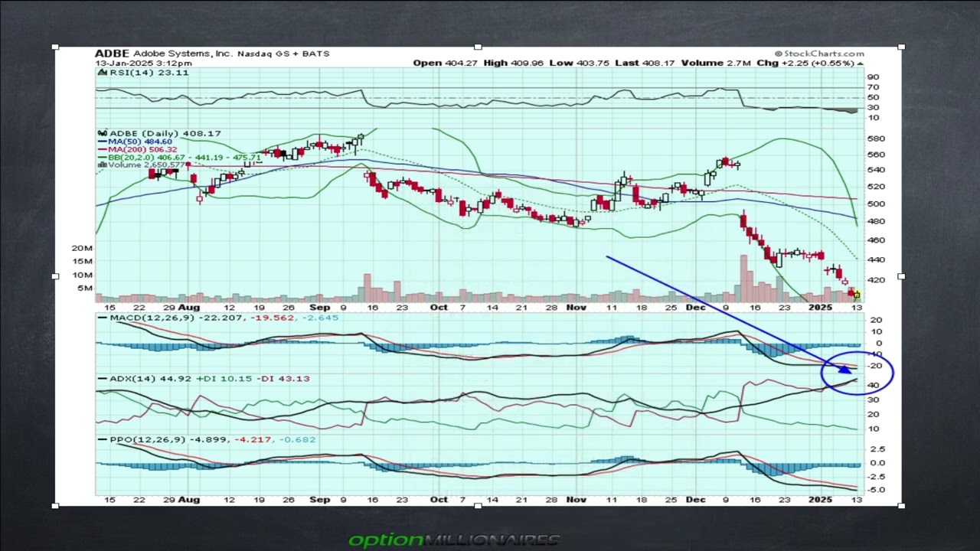The height and width of the screenshot is (551, 980).
Task: Click the right-middle selection handle of chart
Action: (x=902, y=276)
